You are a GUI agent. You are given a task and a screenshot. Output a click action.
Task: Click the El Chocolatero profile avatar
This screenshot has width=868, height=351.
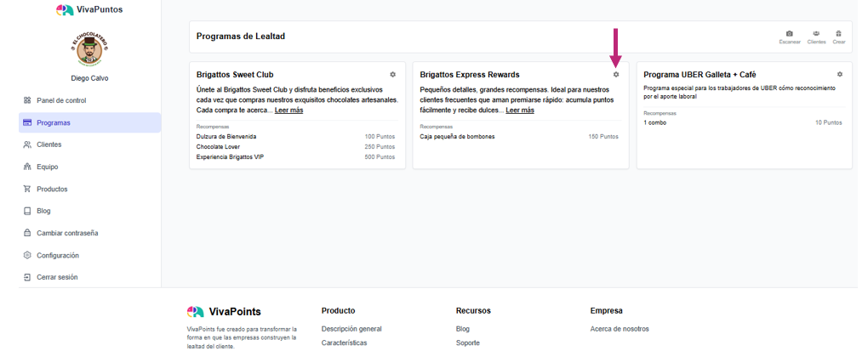(x=89, y=49)
